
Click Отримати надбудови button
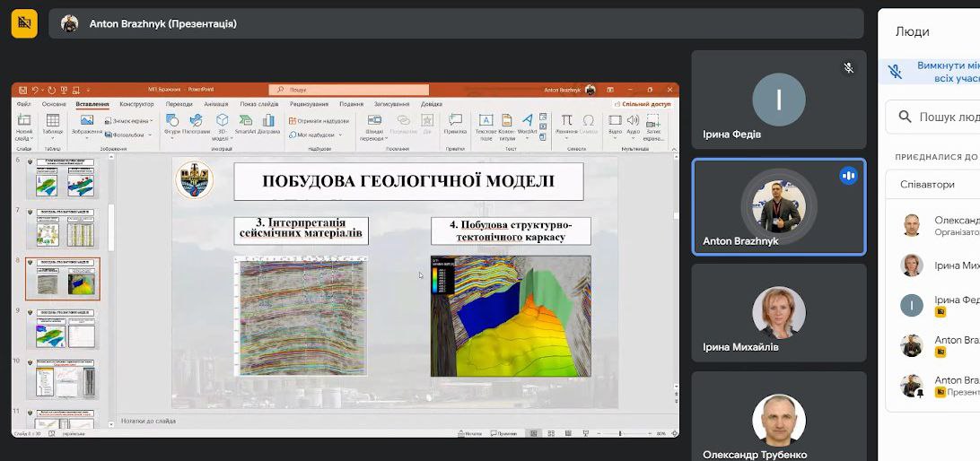319,120
